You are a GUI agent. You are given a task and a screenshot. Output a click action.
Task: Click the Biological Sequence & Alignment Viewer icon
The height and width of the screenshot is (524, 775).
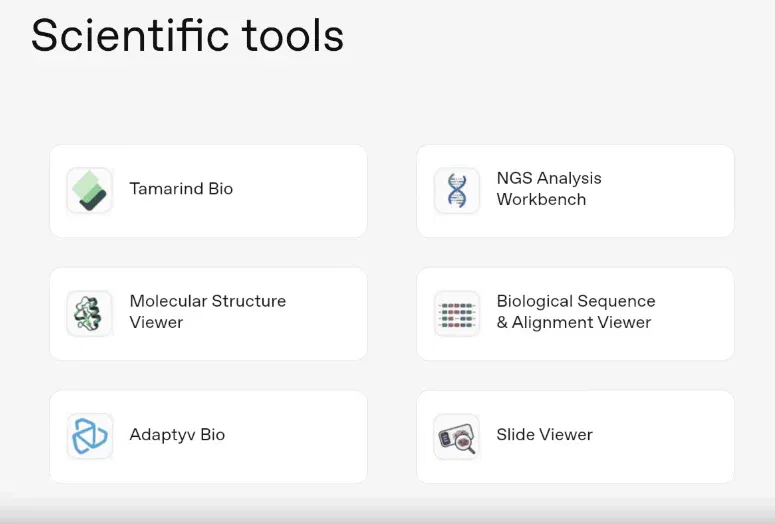pyautogui.click(x=457, y=313)
